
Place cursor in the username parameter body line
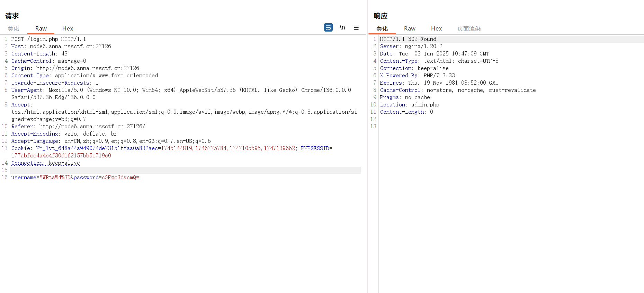(75, 178)
